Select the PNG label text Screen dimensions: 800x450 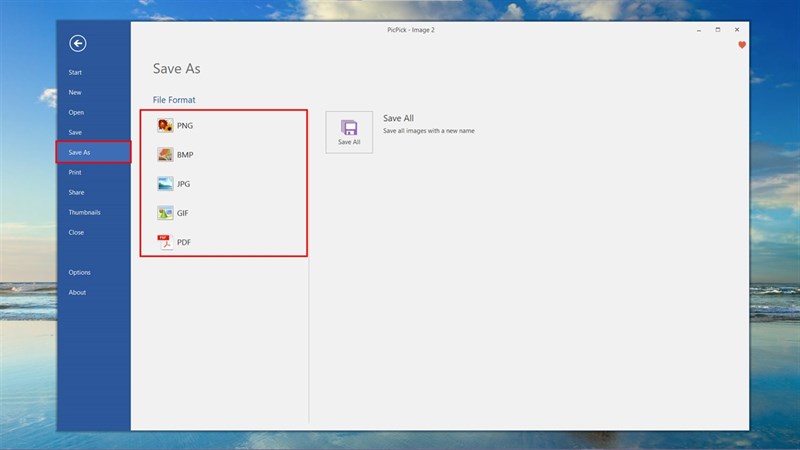[185, 126]
